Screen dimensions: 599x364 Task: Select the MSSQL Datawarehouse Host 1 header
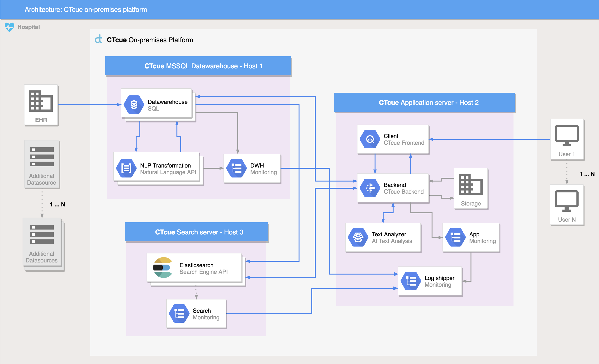198,66
